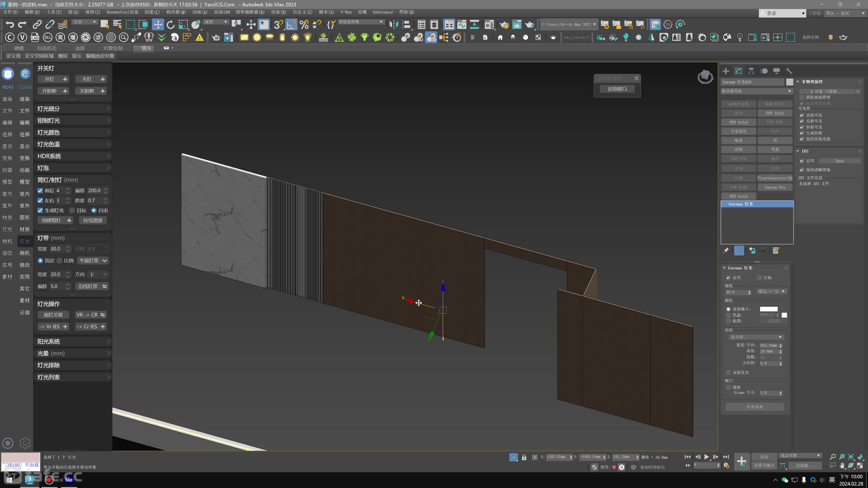Click the Zoom Extents Selected icon
The height and width of the screenshot is (488, 868).
click(851, 457)
